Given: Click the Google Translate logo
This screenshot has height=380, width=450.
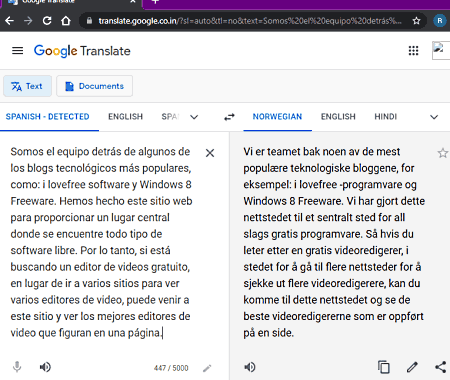Looking at the screenshot, I should (82, 51).
